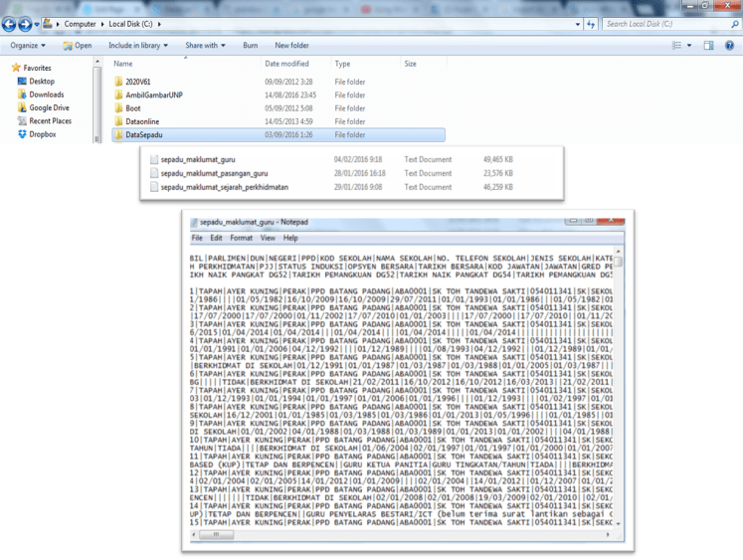This screenshot has height=560, width=743.
Task: Open the Change your view dropdown
Action: (x=691, y=45)
